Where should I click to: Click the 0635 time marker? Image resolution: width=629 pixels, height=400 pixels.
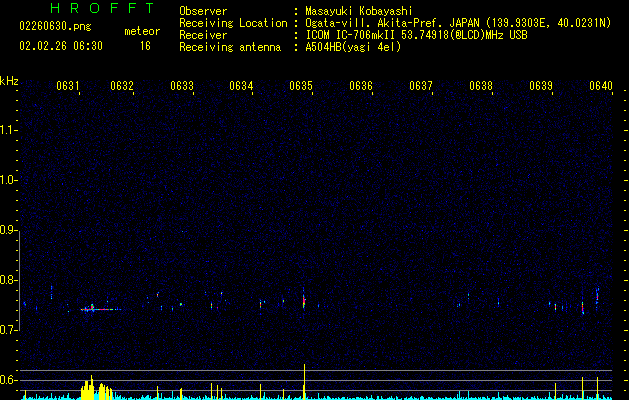click(x=301, y=85)
